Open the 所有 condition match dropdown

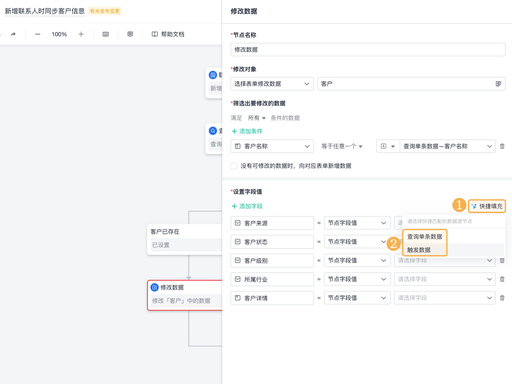257,118
